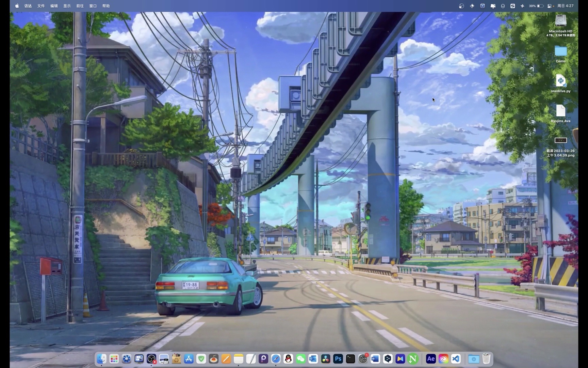Open the 显示 menu
Screen dimensions: 588x368
[x=67, y=6]
